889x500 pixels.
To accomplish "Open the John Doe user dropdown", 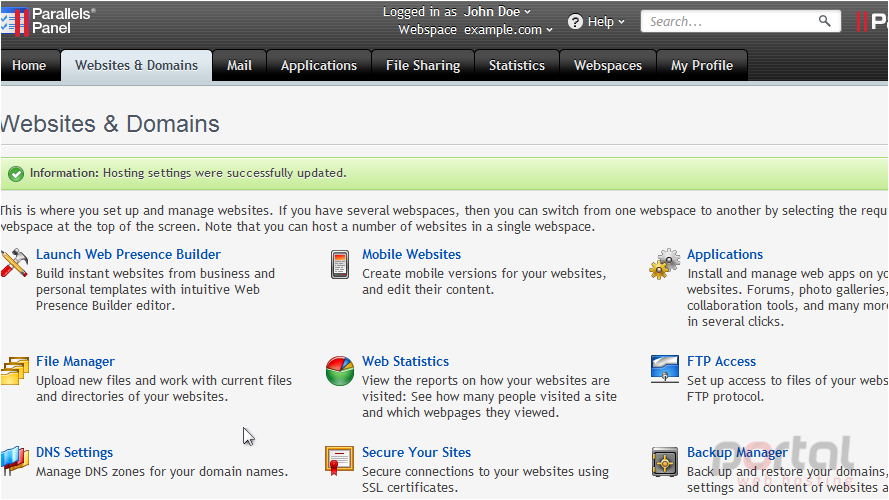I will 497,11.
